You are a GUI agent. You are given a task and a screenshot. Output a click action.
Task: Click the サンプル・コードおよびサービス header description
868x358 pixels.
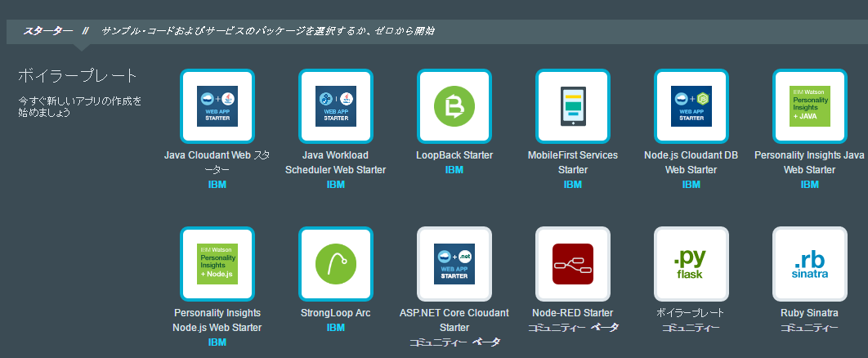click(x=267, y=31)
